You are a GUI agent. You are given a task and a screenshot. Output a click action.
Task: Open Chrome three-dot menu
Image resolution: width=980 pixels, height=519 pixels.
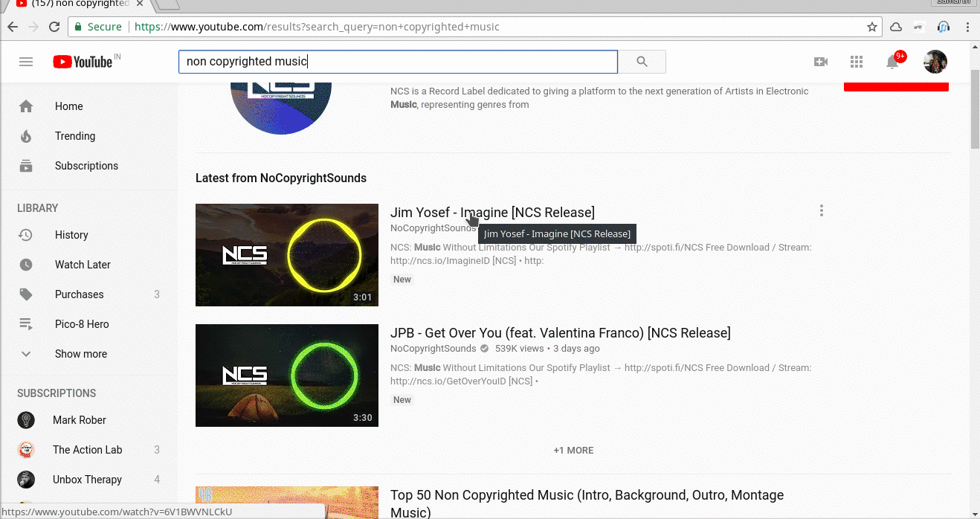(x=967, y=27)
